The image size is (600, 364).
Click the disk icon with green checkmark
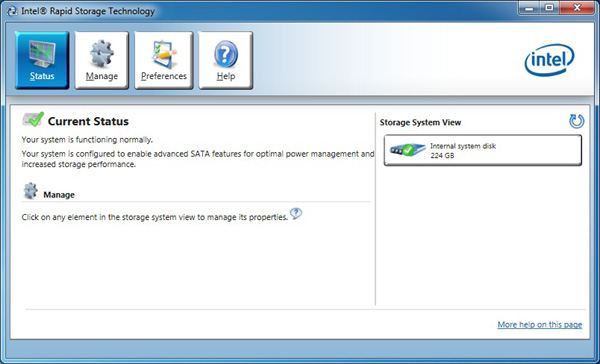[408, 150]
